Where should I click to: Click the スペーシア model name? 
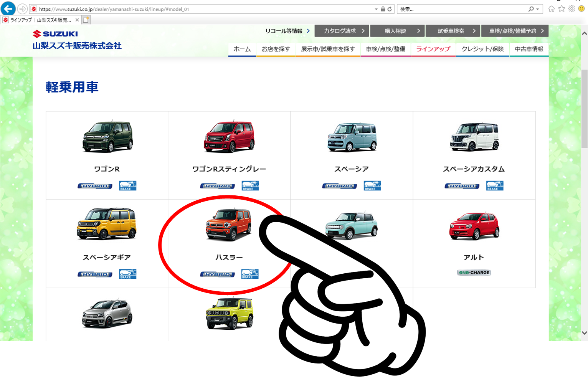click(352, 169)
